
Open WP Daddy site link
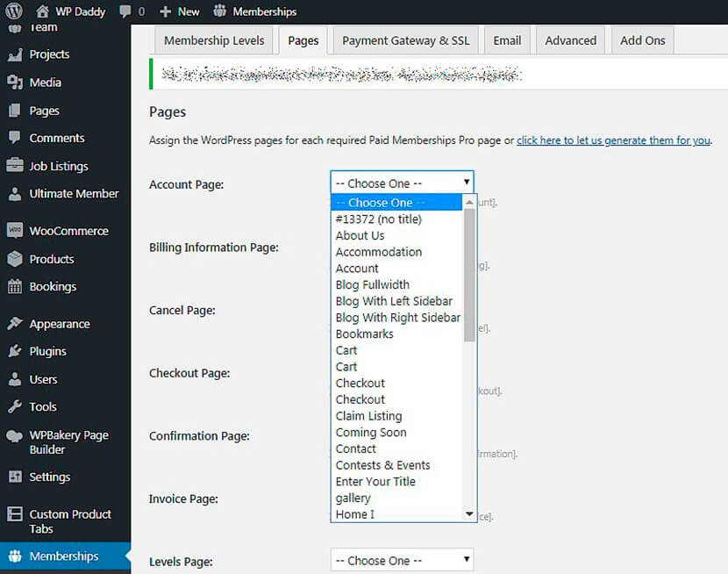pyautogui.click(x=81, y=11)
